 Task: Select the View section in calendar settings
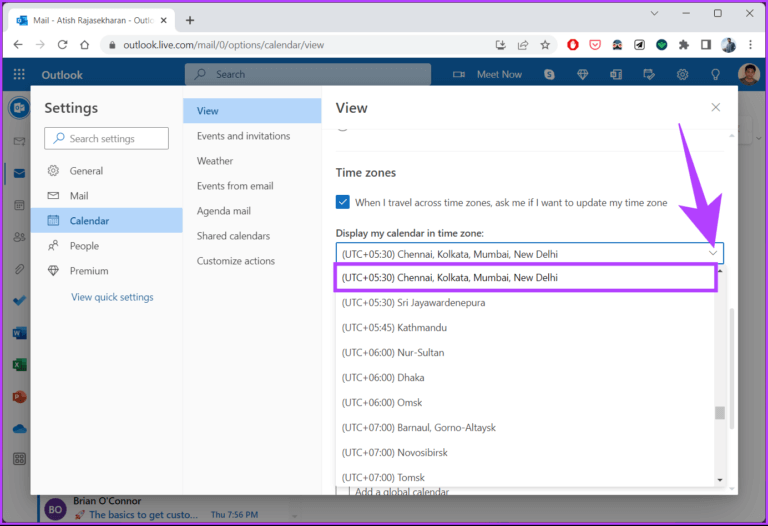coord(252,111)
